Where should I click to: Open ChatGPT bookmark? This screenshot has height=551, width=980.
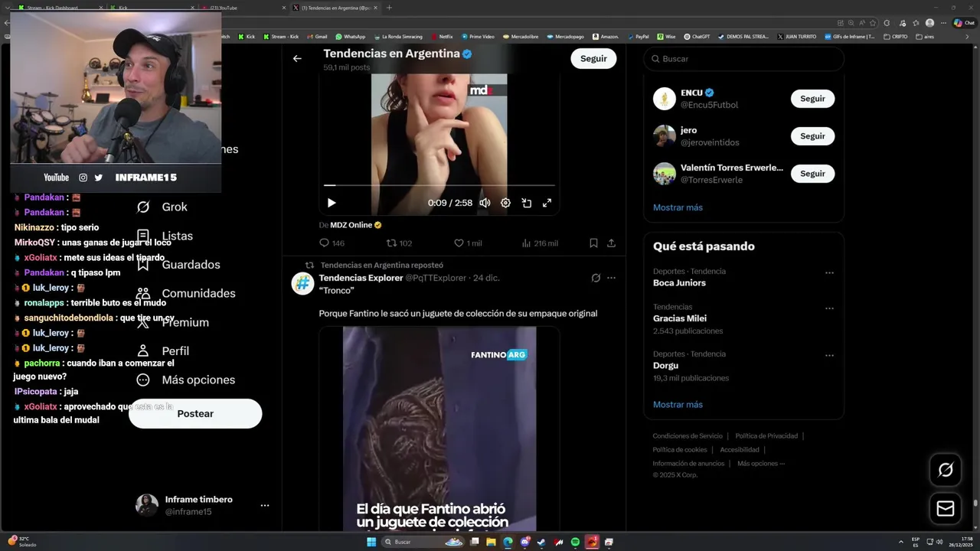(697, 36)
